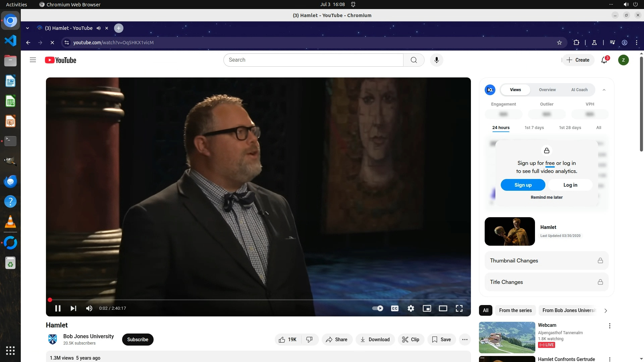The height and width of the screenshot is (362, 644).
Task: Collapse the analytics panel chevron
Action: click(604, 90)
